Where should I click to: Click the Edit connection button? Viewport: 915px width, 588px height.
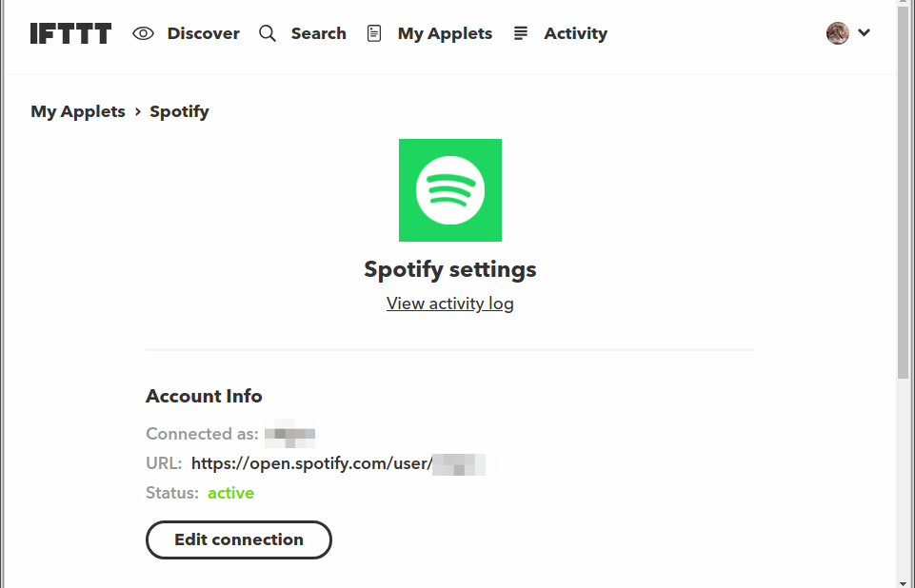pyautogui.click(x=239, y=539)
